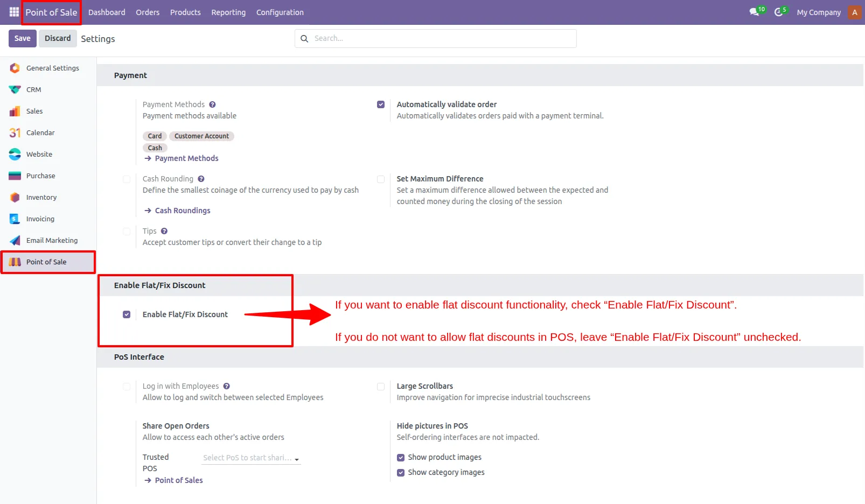865x504 pixels.
Task: Click the Inventory icon in sidebar
Action: pyautogui.click(x=15, y=198)
